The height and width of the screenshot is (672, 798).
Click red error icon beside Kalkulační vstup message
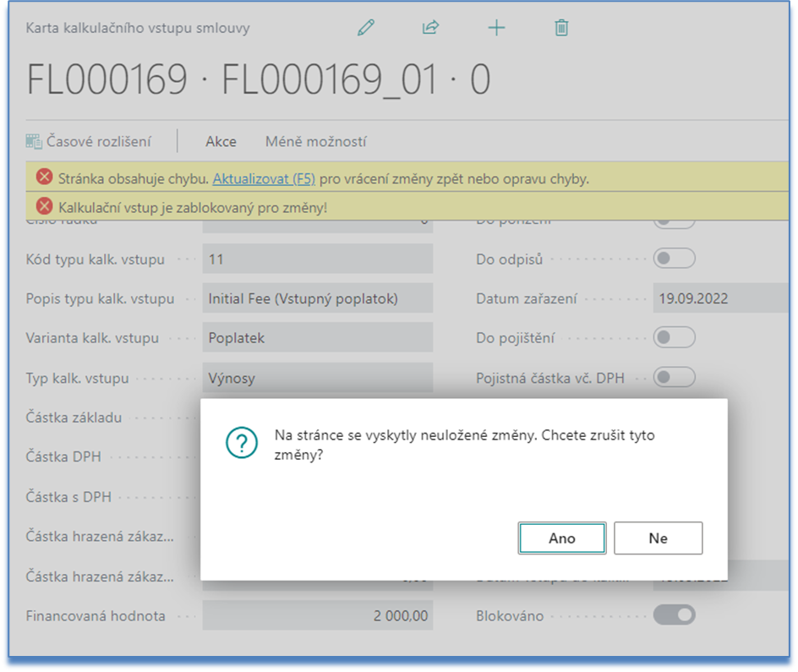[45, 206]
